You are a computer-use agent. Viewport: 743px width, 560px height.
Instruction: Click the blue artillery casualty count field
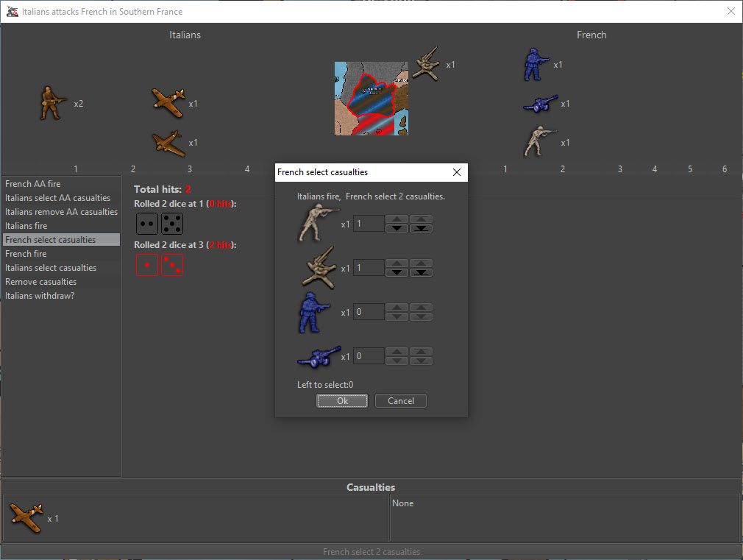pos(369,356)
